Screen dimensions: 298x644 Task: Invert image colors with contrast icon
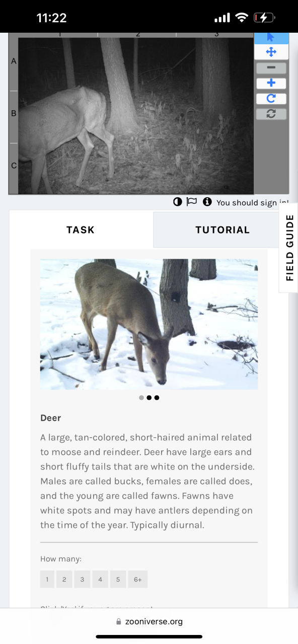coord(177,202)
